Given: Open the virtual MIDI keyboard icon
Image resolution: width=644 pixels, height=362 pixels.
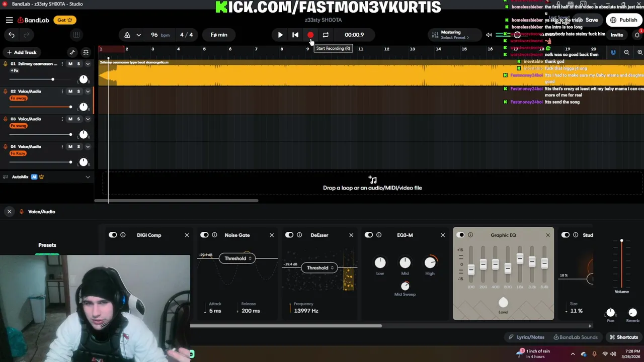Looking at the screenshot, I should 76,35.
